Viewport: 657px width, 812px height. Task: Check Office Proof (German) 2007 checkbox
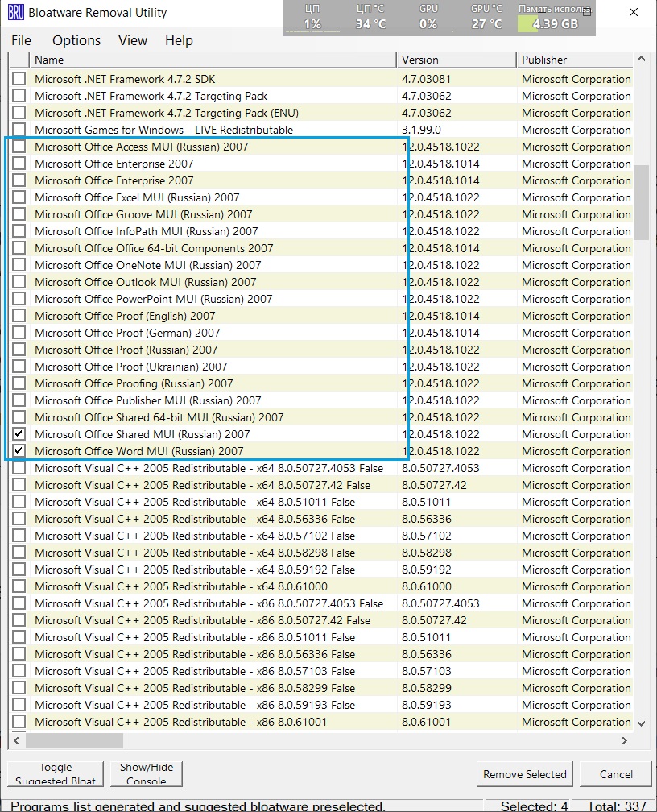pyautogui.click(x=19, y=333)
